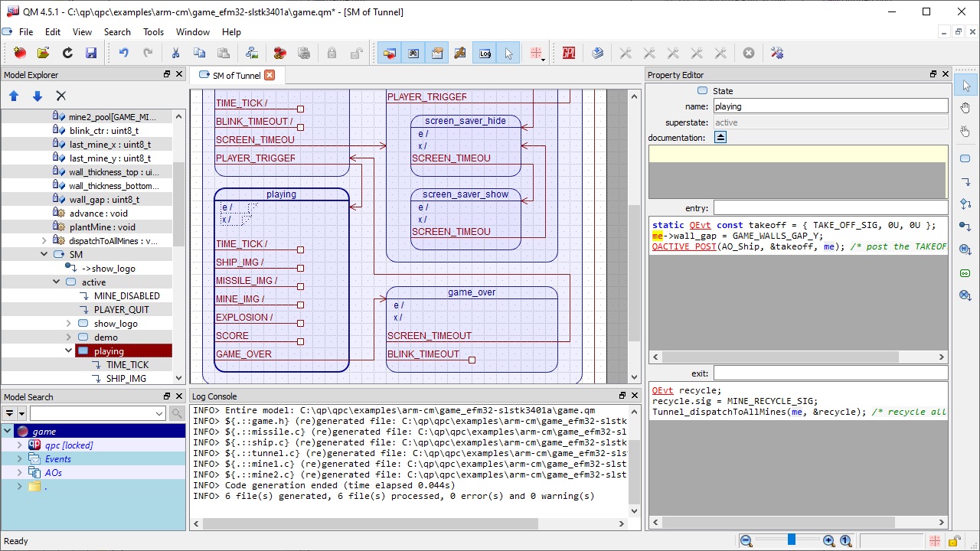The height and width of the screenshot is (551, 980).
Task: Click the diagram zoom slider handle
Action: (x=791, y=540)
